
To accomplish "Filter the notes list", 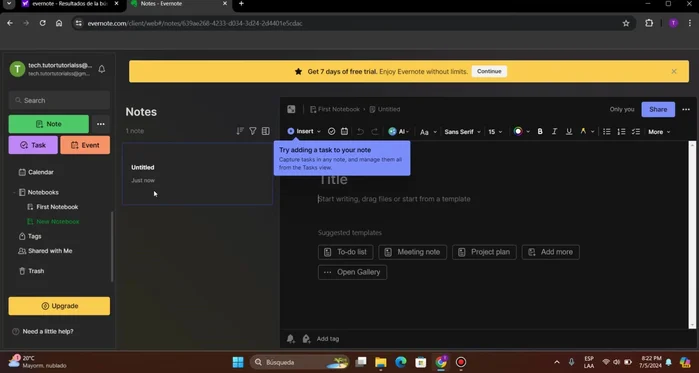I will [253, 131].
